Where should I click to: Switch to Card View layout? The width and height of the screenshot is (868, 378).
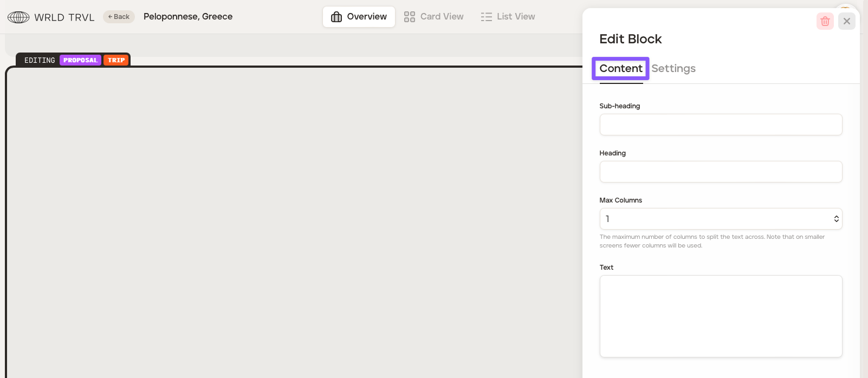pyautogui.click(x=434, y=17)
